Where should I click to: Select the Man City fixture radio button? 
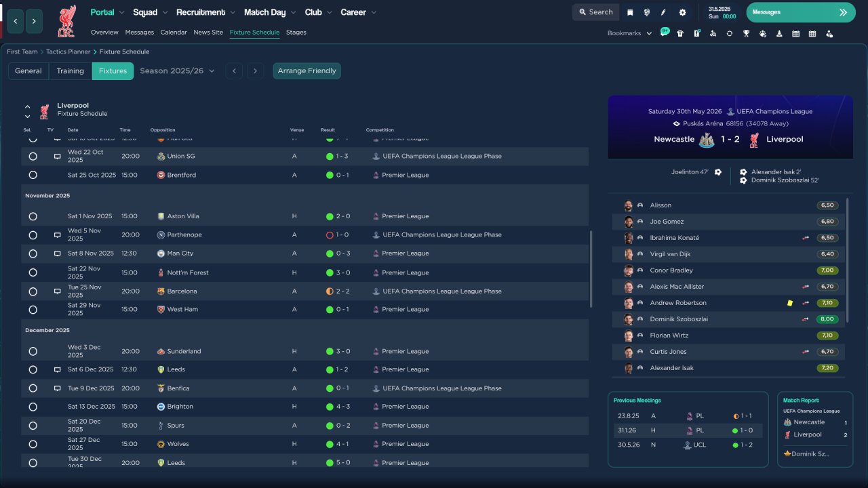coord(33,253)
